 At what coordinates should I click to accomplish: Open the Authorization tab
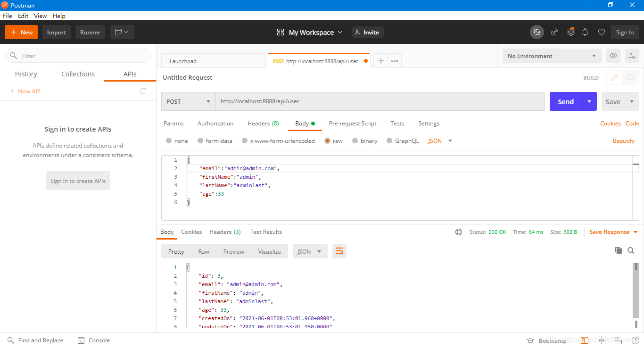[x=215, y=124]
